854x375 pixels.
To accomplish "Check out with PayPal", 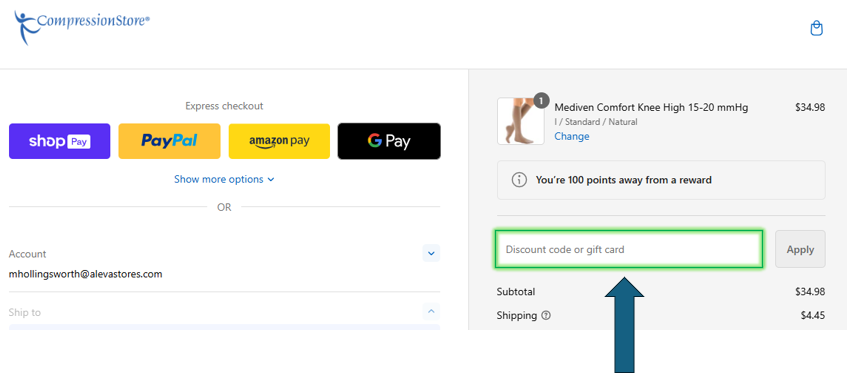I will [x=169, y=142].
